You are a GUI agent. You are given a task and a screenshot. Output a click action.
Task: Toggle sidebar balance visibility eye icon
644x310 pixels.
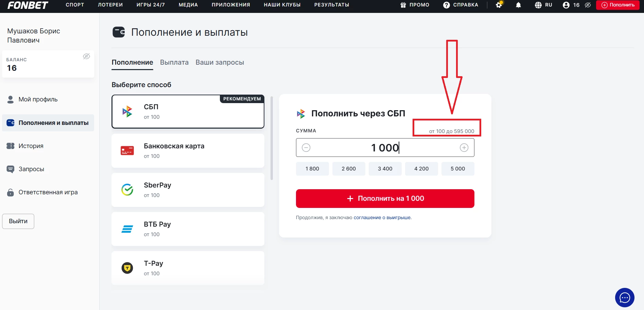[86, 56]
